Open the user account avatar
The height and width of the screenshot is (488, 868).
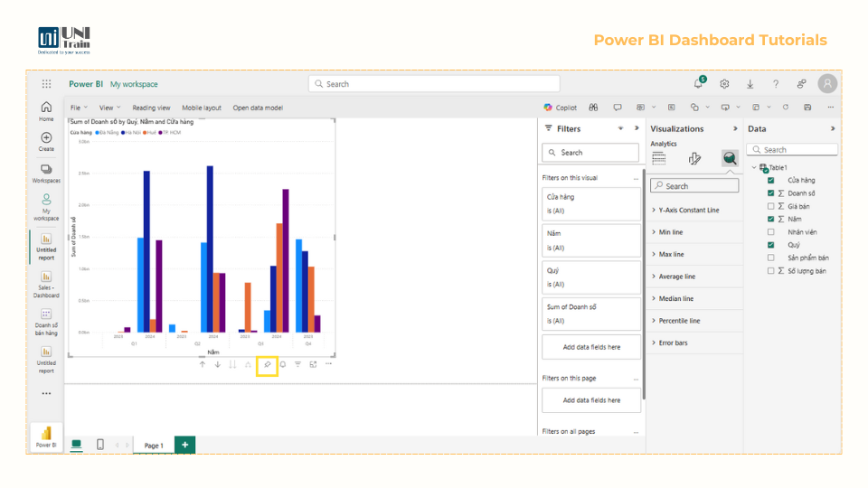(x=827, y=83)
